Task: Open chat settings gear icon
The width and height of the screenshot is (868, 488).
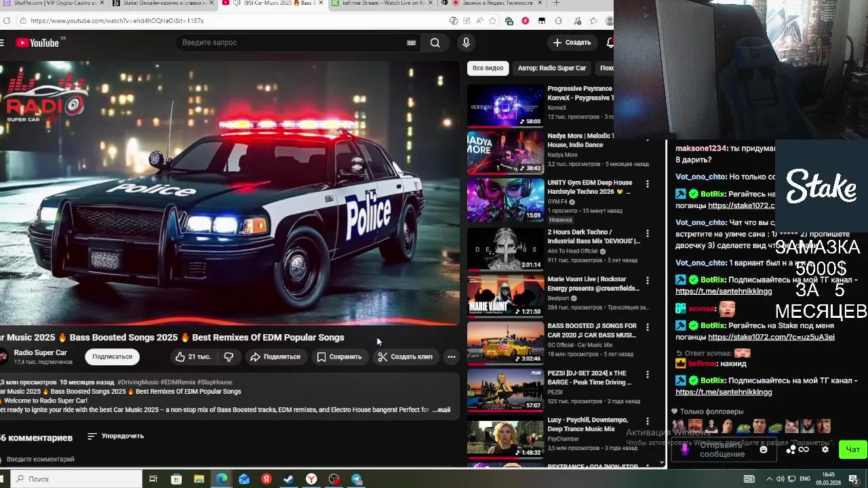Action: (x=825, y=449)
